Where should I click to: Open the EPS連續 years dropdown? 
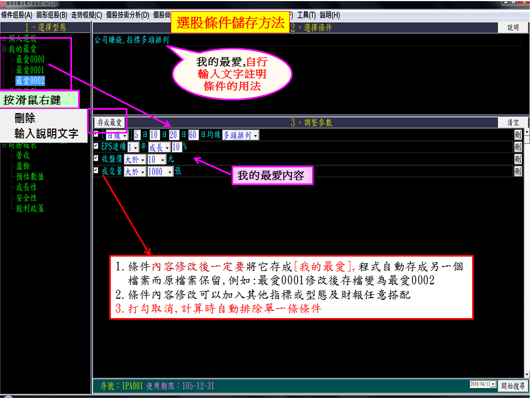[133, 147]
